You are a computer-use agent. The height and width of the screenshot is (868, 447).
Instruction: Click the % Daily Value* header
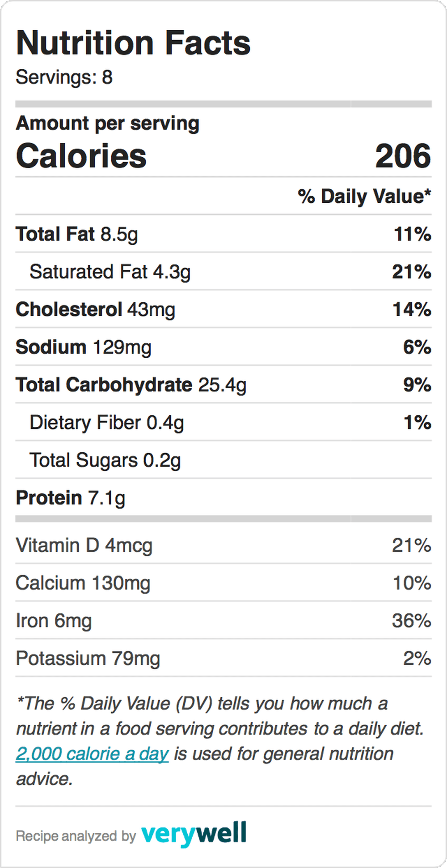[x=364, y=196]
